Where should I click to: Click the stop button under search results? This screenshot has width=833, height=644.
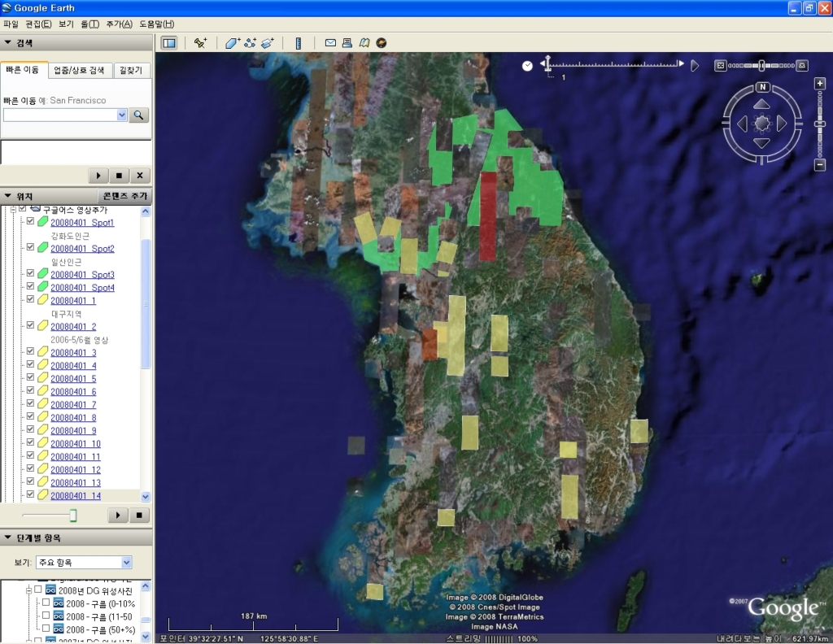(119, 175)
